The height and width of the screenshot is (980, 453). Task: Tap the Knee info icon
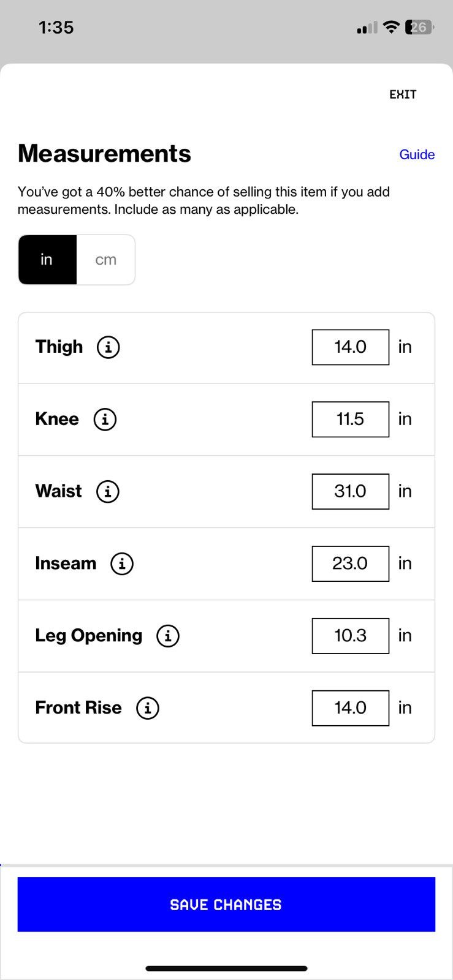pos(105,420)
